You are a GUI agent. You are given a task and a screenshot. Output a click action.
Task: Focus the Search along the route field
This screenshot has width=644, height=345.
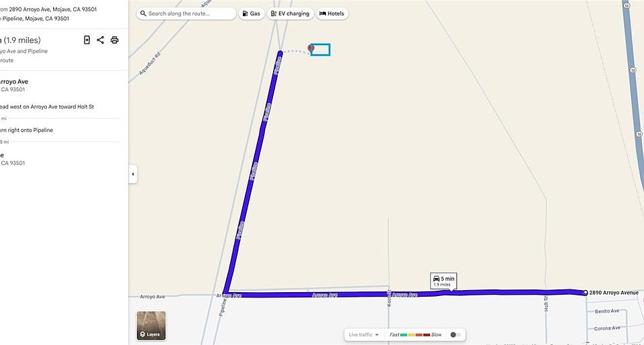(x=186, y=13)
